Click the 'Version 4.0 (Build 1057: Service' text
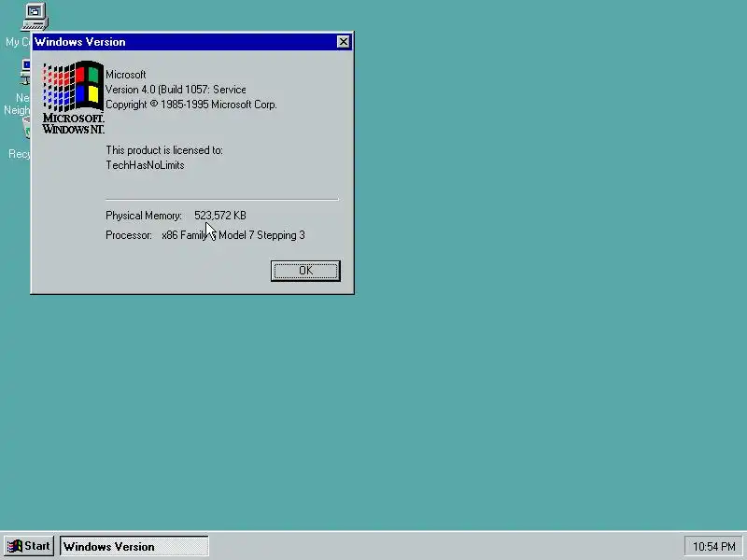747x560 pixels. 176,90
